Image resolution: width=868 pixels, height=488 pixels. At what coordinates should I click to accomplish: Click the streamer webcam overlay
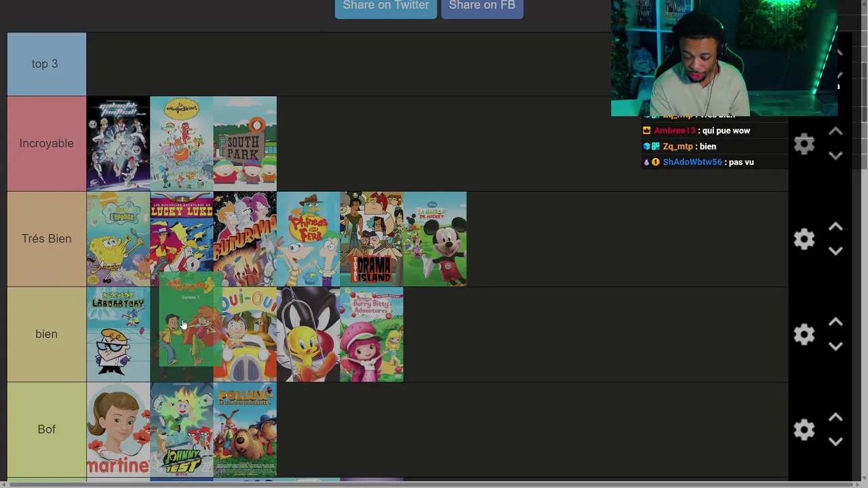[724, 58]
